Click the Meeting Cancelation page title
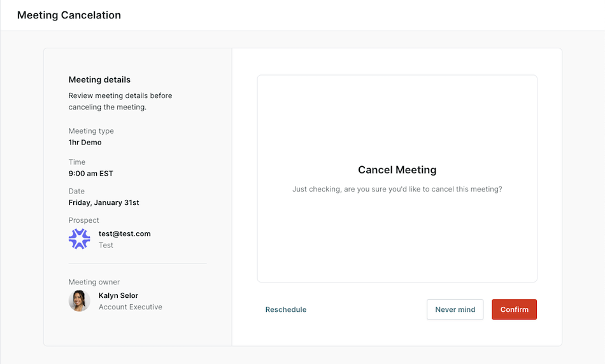The height and width of the screenshot is (364, 605). click(x=69, y=15)
